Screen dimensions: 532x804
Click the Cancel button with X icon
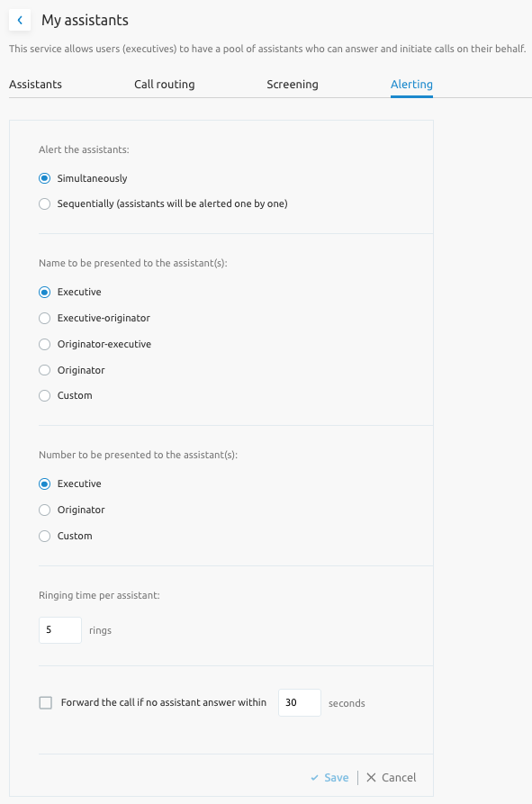coord(391,777)
